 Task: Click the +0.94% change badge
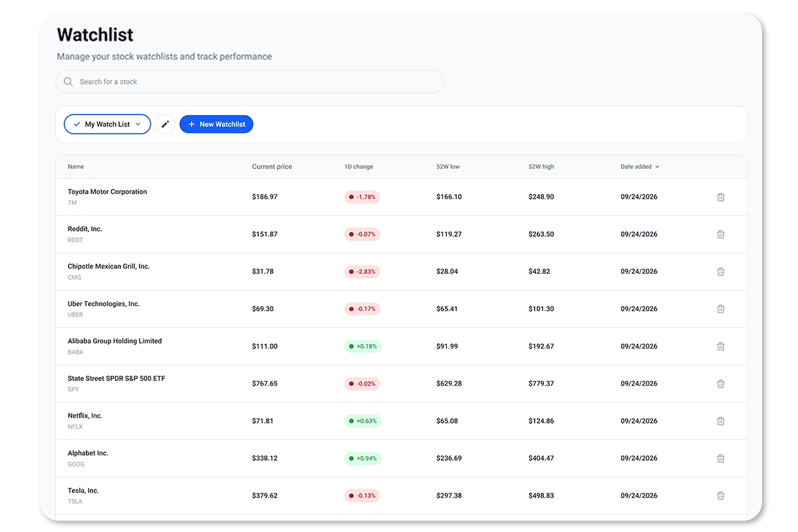click(x=362, y=458)
